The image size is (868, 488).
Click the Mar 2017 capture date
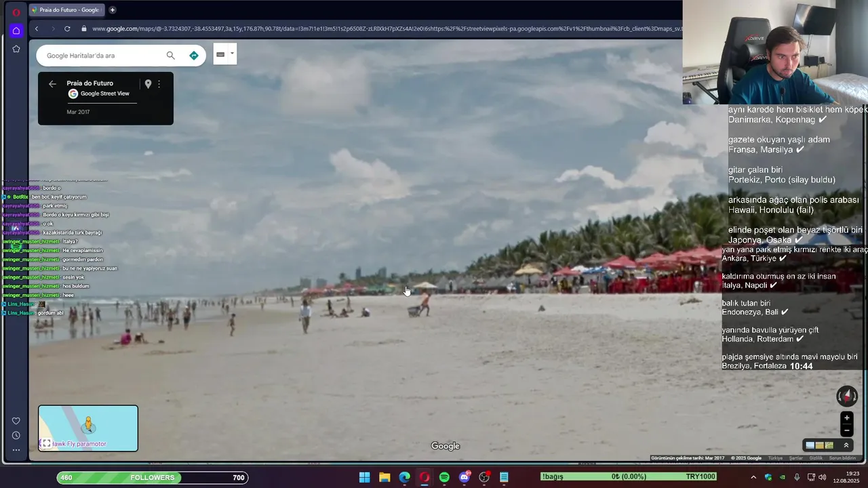pos(78,112)
